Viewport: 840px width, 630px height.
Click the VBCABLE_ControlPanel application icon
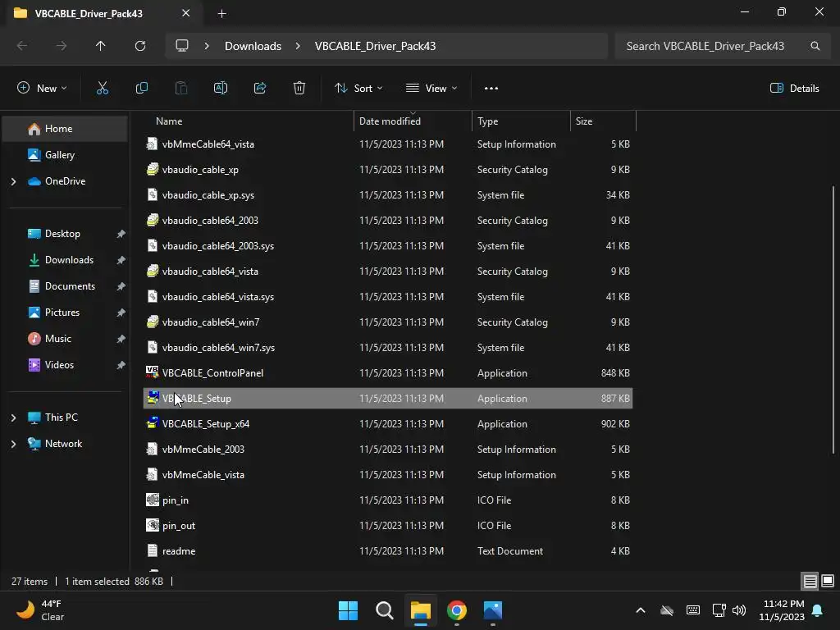152,372
